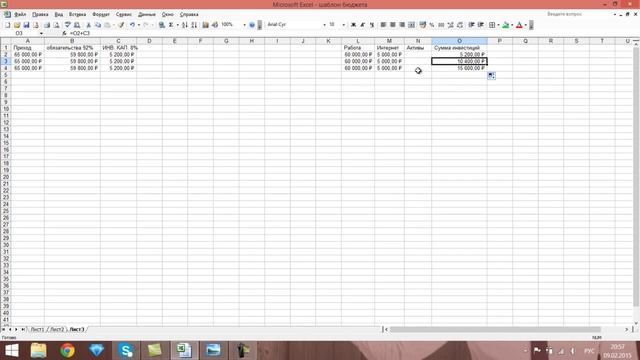Open the Данные menu
Screen dimensions: 640x360
point(147,14)
